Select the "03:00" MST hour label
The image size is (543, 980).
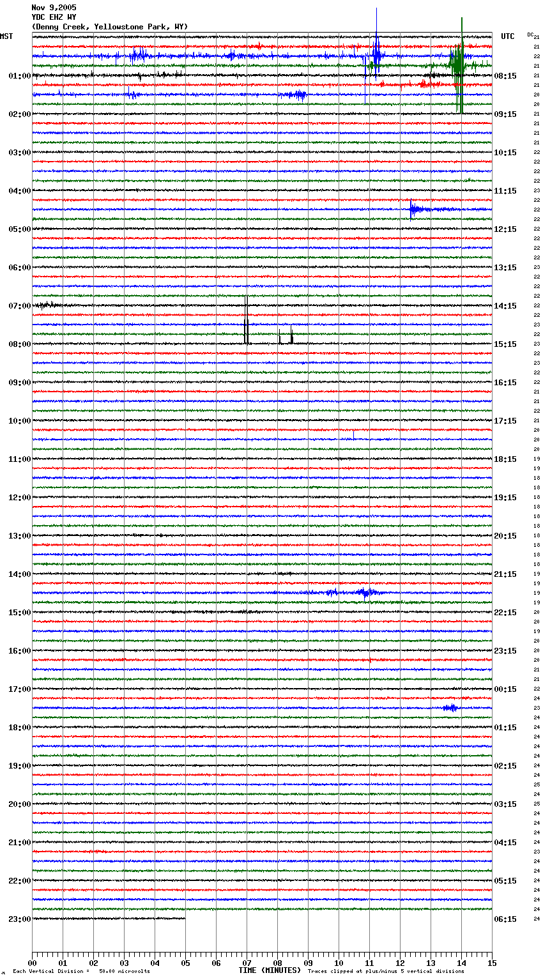coord(20,153)
